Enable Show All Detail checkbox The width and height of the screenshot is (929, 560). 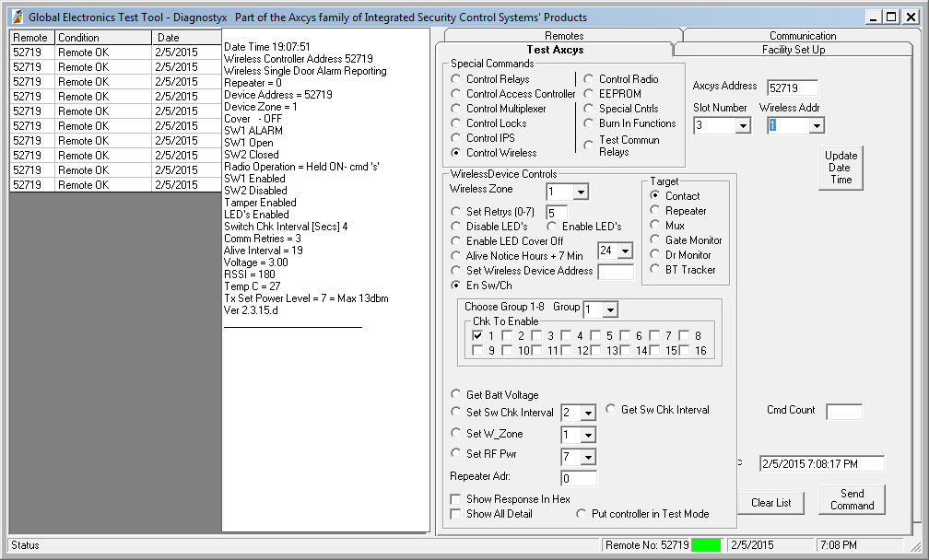455,514
